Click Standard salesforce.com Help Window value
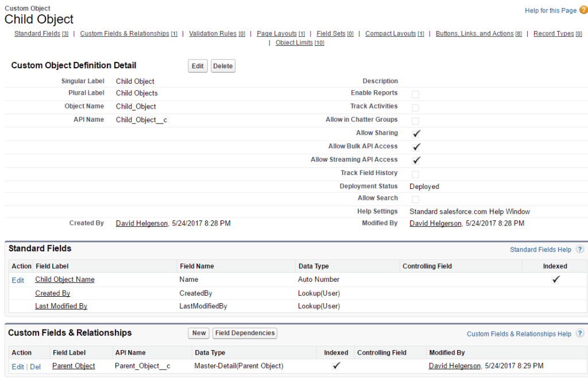 point(470,212)
